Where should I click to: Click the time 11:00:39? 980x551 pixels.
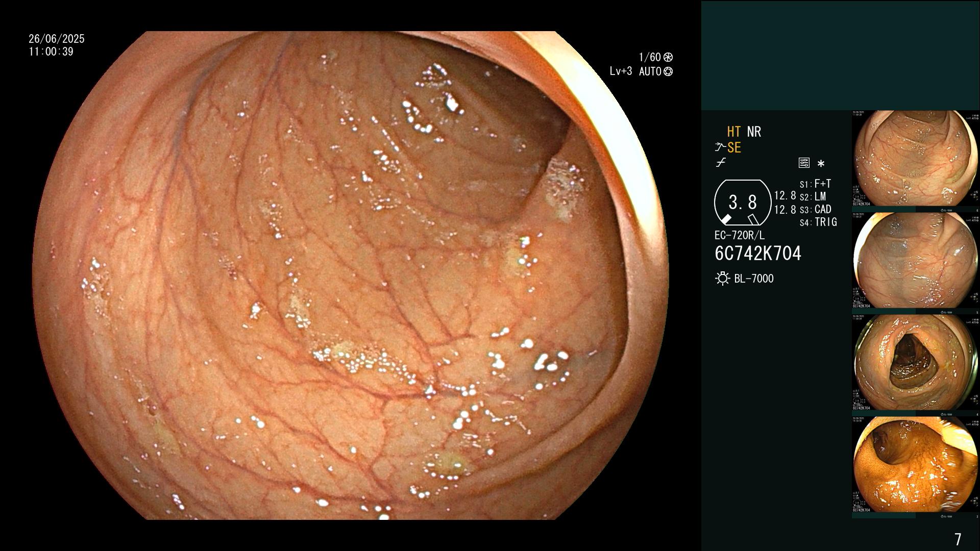pos(51,52)
